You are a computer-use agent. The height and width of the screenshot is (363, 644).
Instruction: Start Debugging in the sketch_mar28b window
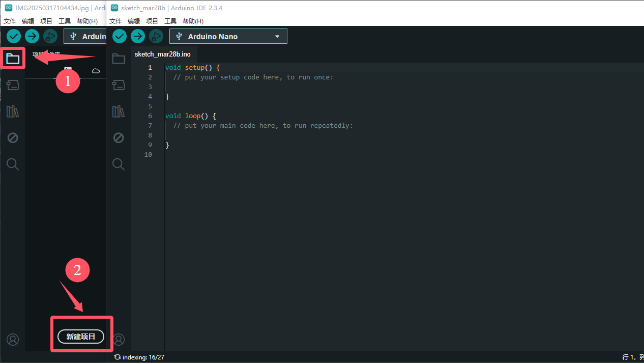[x=156, y=36]
